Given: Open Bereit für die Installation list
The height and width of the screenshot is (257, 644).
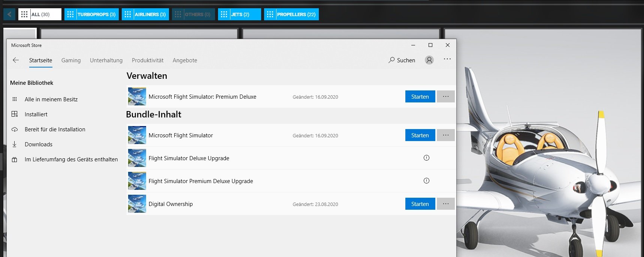Looking at the screenshot, I should pos(55,129).
